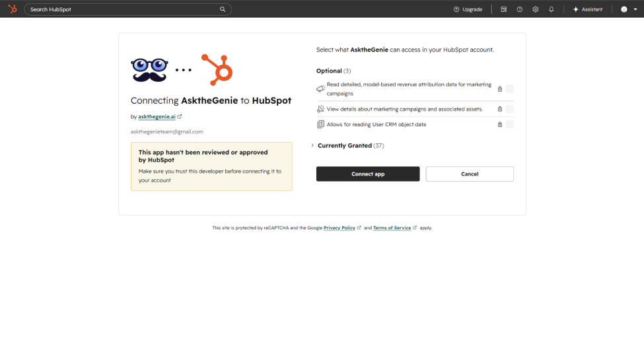Open the Terms of Service link
This screenshot has width=644, height=352.
click(x=392, y=228)
